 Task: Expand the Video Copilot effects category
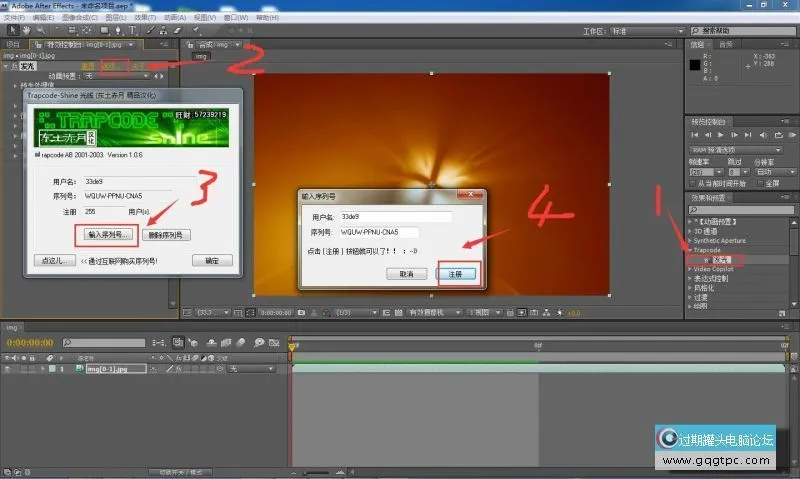click(x=690, y=269)
